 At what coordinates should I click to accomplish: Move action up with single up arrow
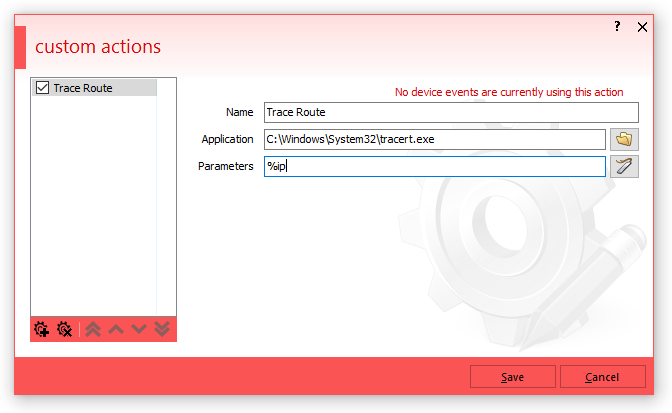(116, 329)
